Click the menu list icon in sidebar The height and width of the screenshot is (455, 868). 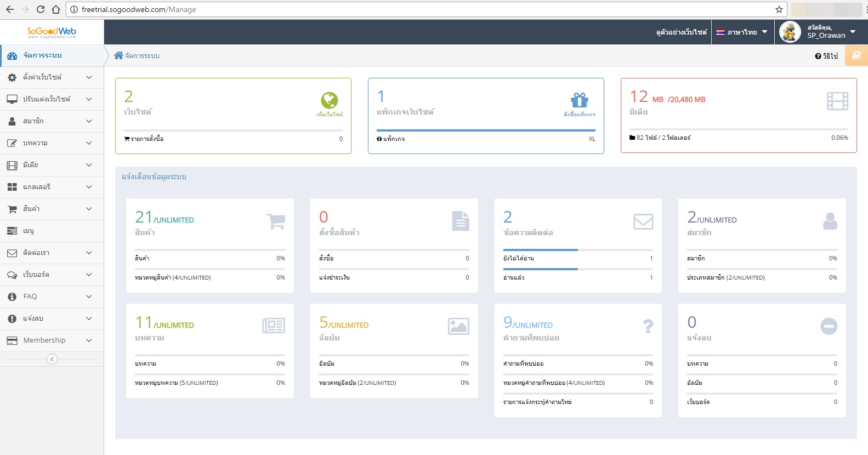[x=12, y=231]
